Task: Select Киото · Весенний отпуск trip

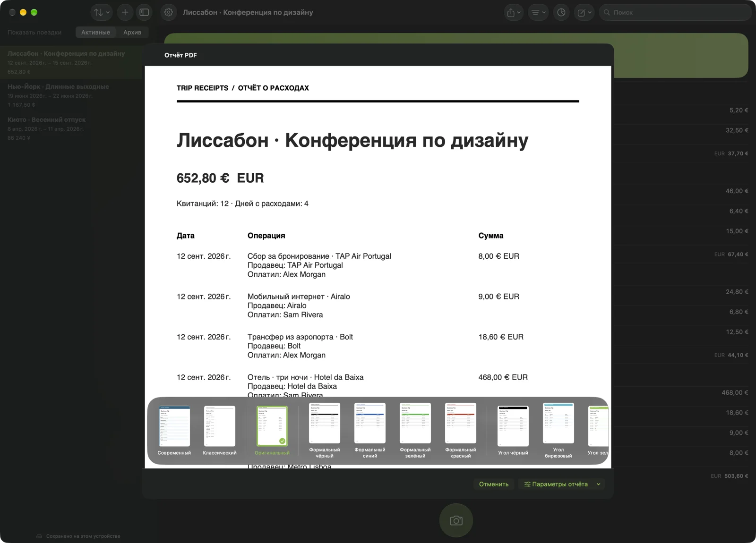Action: 71,128
